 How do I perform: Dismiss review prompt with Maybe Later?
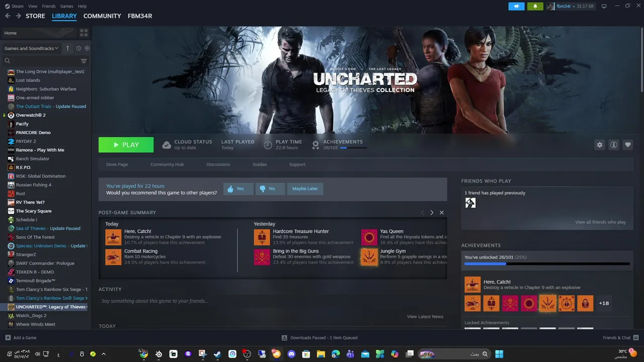[305, 189]
